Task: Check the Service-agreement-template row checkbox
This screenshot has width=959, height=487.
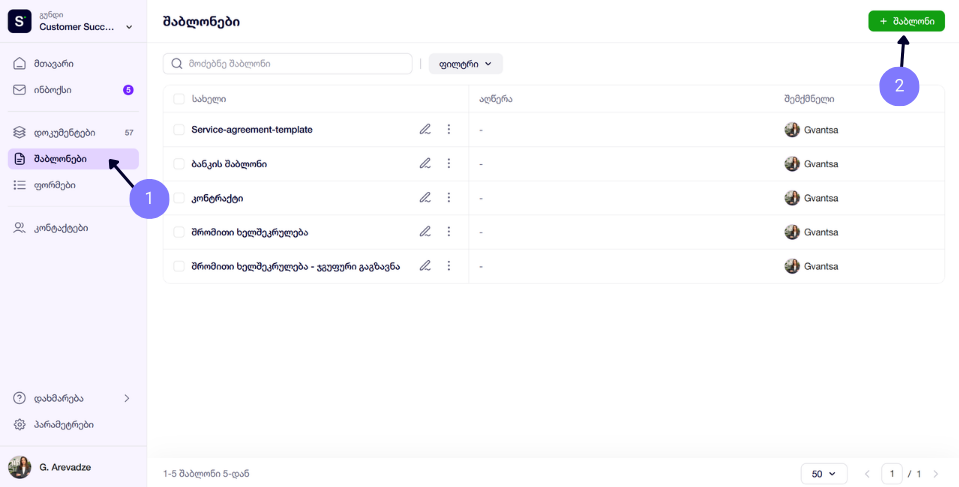Action: tap(179, 130)
